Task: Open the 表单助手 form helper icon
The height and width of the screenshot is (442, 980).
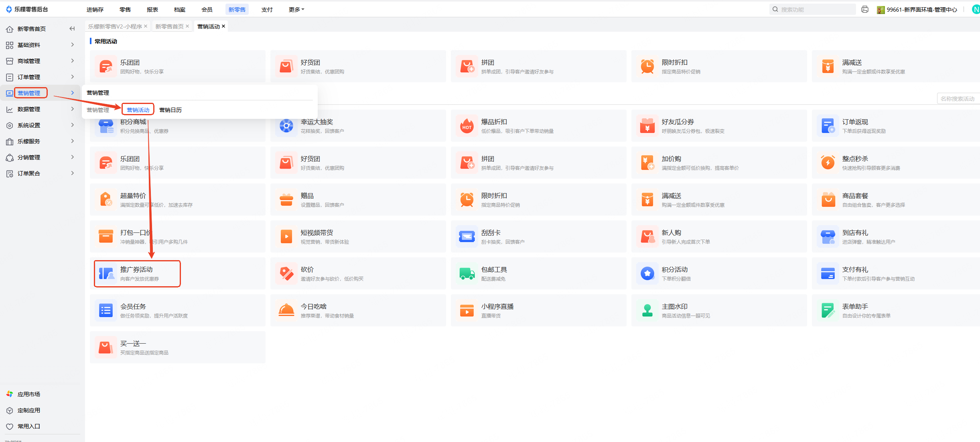Action: click(x=828, y=311)
